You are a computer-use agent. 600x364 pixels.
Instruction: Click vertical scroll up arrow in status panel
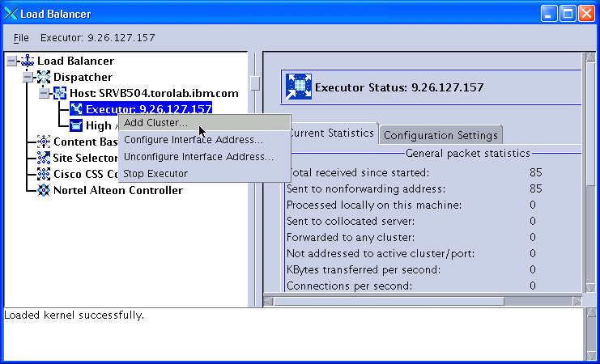(589, 57)
